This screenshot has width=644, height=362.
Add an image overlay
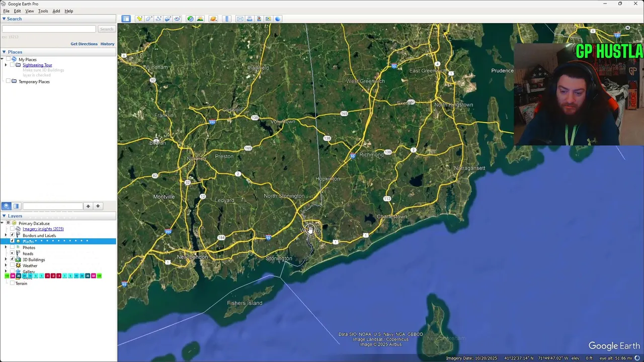tap(168, 19)
